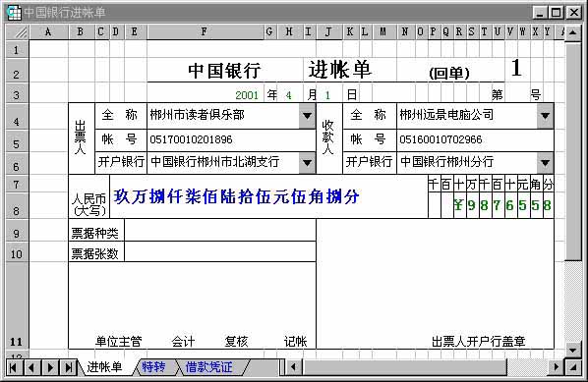This screenshot has height=382, width=588.
Task: Click the 人民币(大写) label
Action: tap(89, 205)
